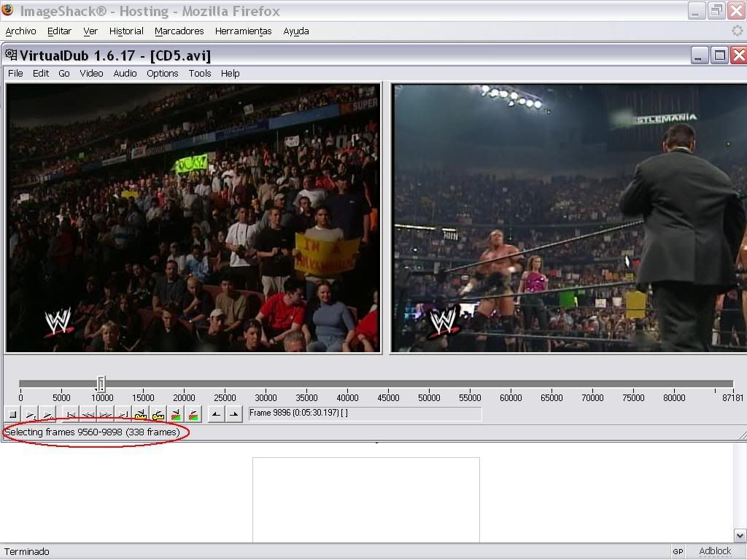Jump to the end of the video

(x=123, y=415)
